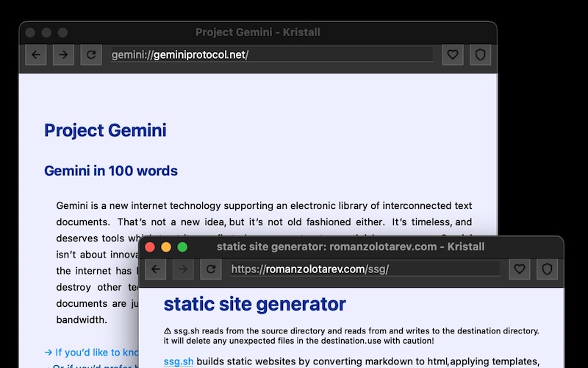Viewport: 588px width, 368px height.
Task: Reload the geminiprotocol.net page
Action: coord(90,54)
